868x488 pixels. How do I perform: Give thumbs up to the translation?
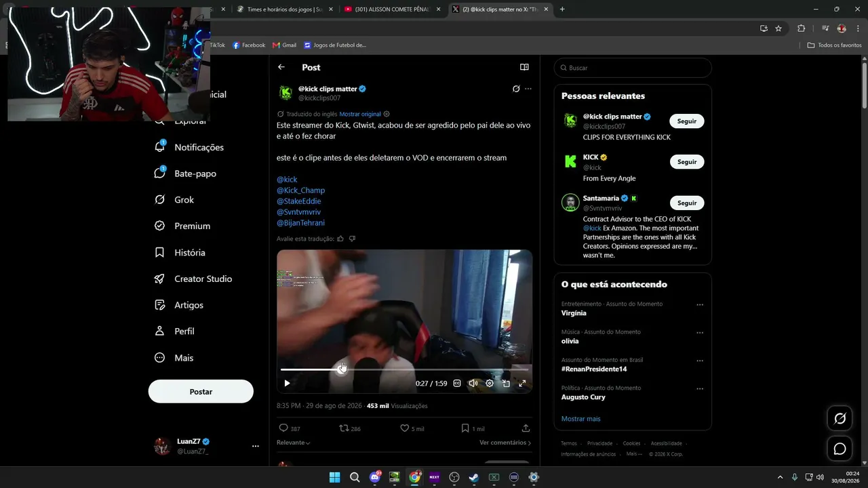[340, 239]
